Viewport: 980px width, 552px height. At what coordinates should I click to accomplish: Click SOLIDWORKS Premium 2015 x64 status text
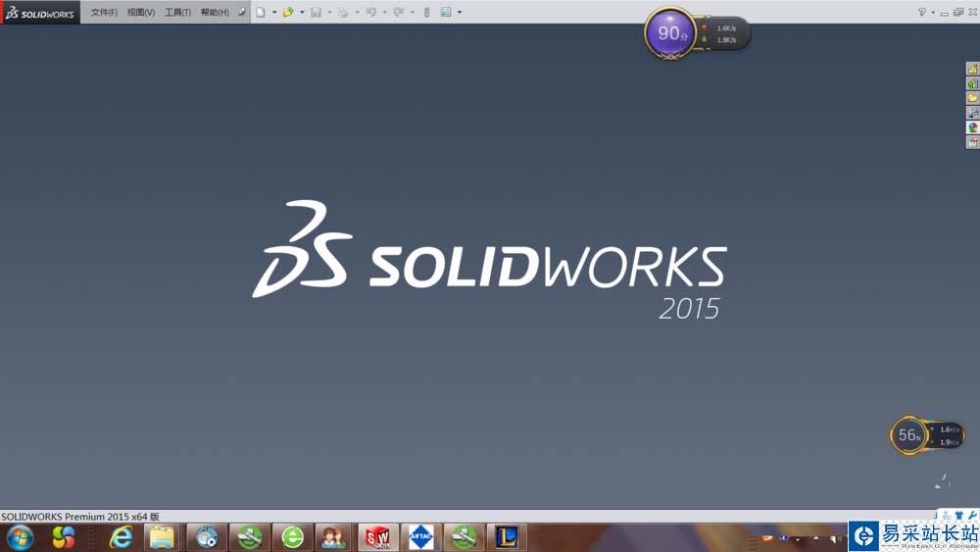tap(80, 517)
